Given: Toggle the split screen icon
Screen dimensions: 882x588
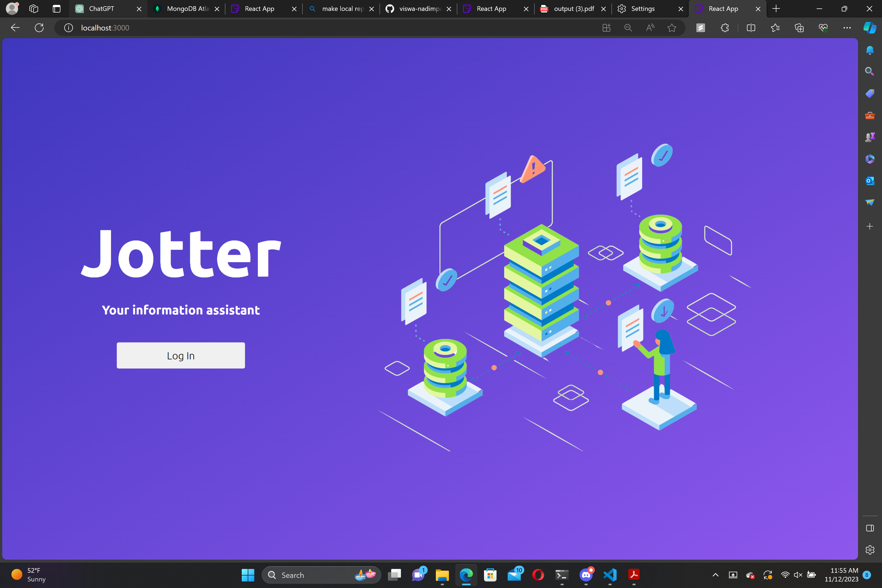Looking at the screenshot, I should pyautogui.click(x=751, y=28).
